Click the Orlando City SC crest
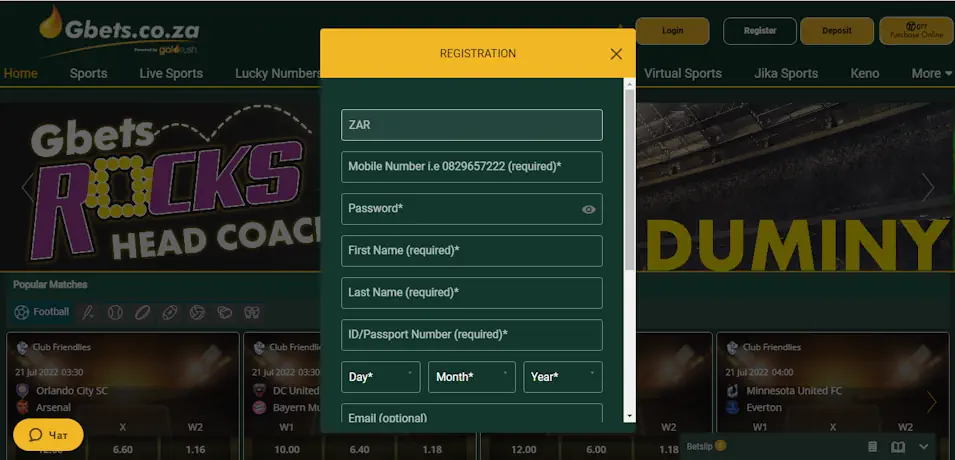The width and height of the screenshot is (955, 460). click(23, 391)
